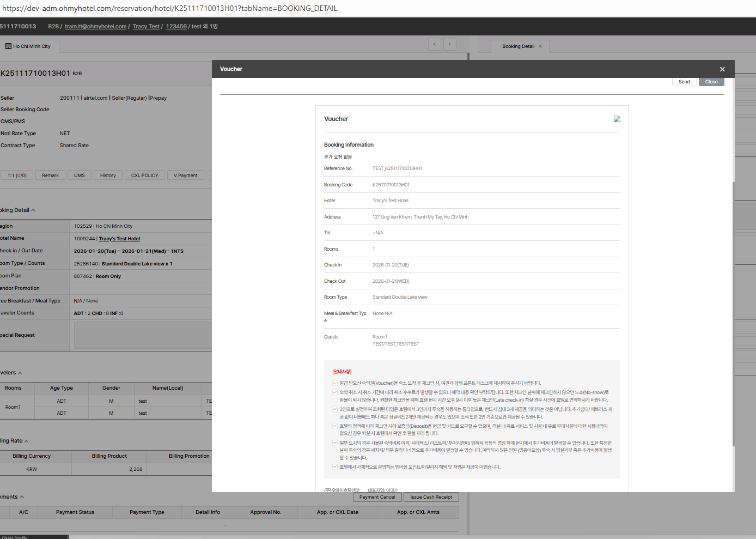
Task: Click the hotel building icon on Ho Chi Minh City tab
Action: point(8,46)
